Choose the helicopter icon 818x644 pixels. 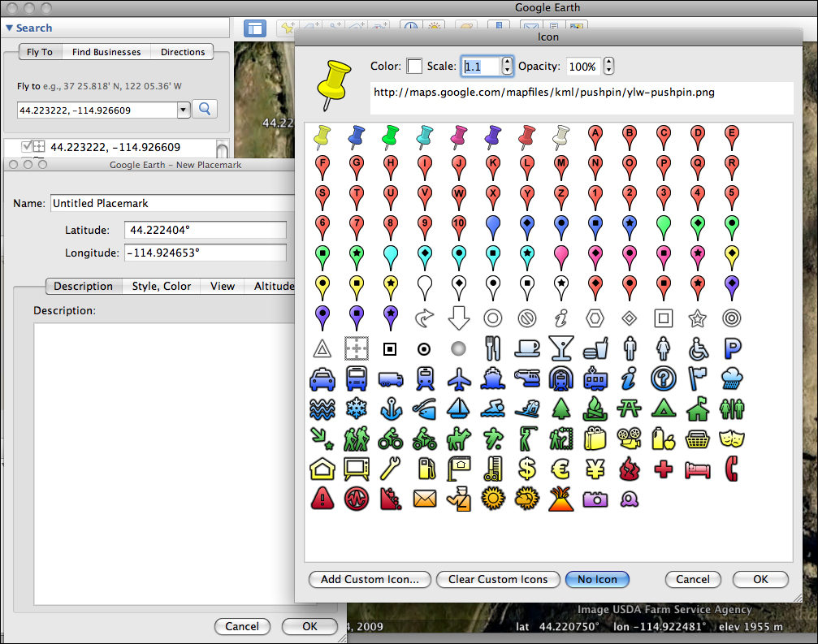pyautogui.click(x=526, y=378)
